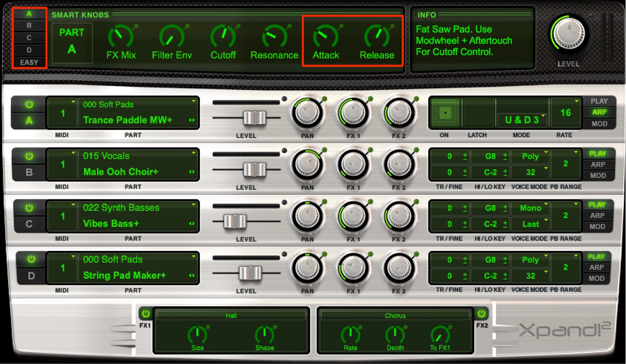Click the Hall Size knob
The height and width of the screenshot is (364, 626).
coord(197,334)
